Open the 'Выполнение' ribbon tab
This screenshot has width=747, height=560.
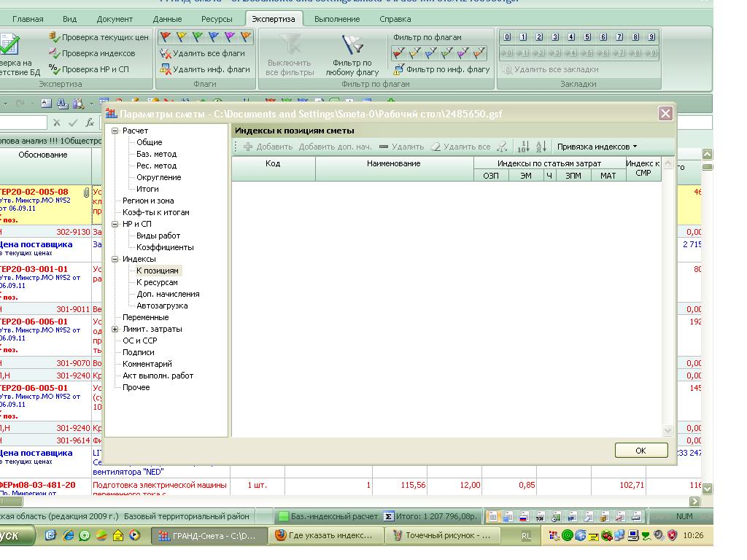pyautogui.click(x=337, y=19)
